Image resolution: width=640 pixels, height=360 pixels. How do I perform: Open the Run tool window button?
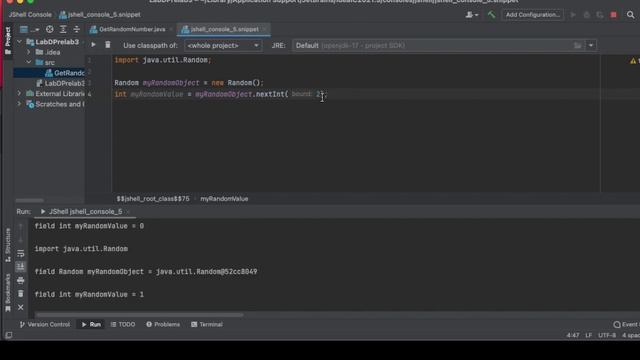coord(91,324)
